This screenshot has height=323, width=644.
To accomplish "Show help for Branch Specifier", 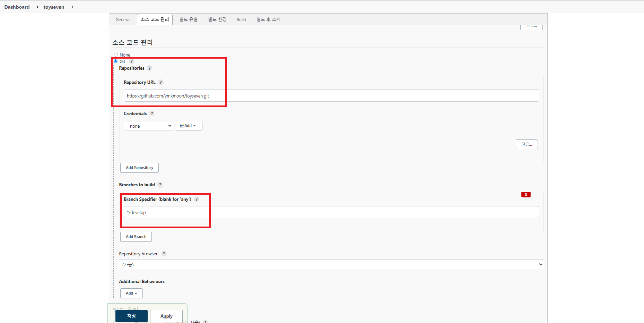I will pos(197,199).
